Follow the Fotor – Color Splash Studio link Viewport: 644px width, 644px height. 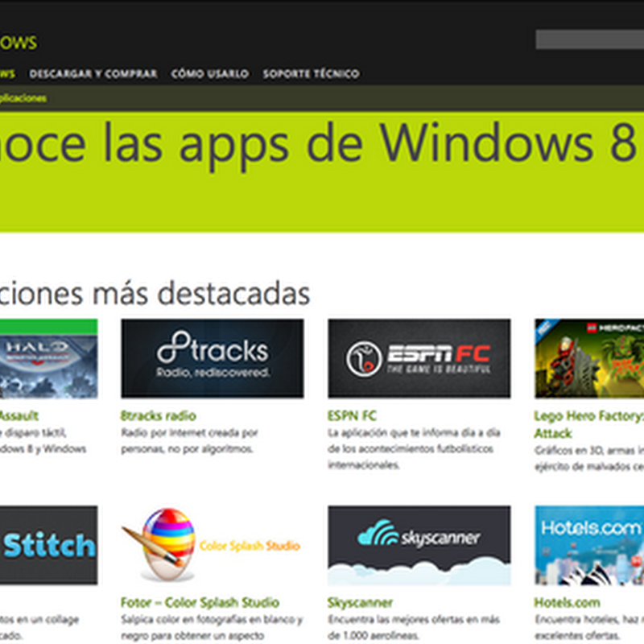pyautogui.click(x=200, y=602)
